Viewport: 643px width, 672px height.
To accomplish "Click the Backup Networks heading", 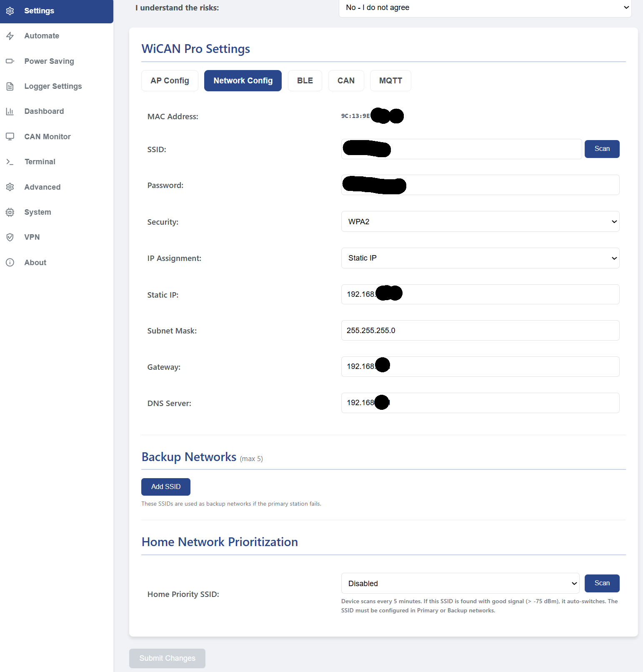I will pos(189,457).
